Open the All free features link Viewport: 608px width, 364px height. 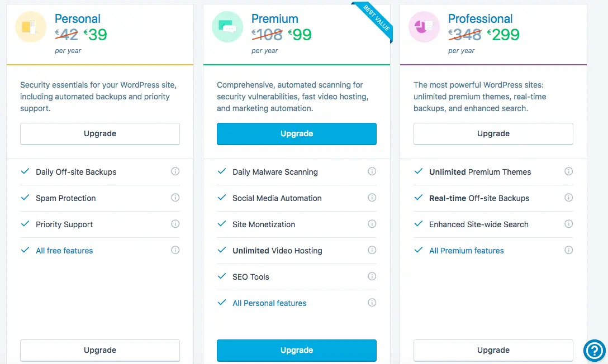click(x=64, y=251)
